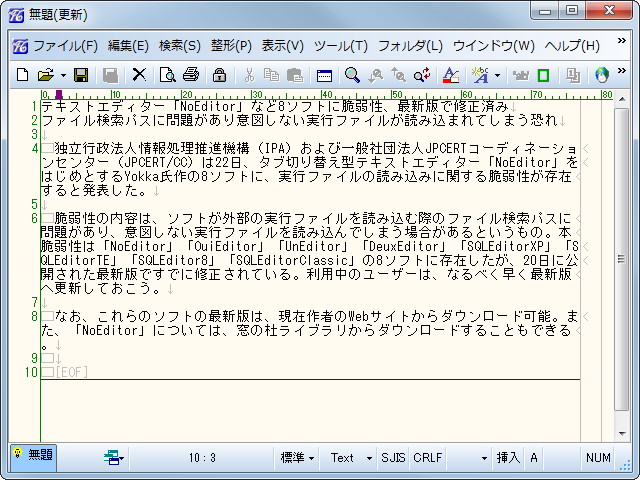This screenshot has width=640, height=480.
Task: Click find next downward icon
Action: [x=376, y=75]
